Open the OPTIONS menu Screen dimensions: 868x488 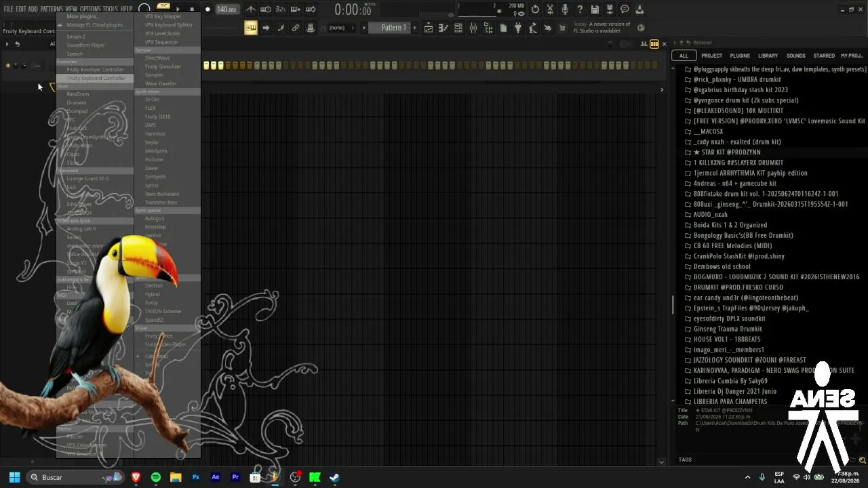coord(90,9)
